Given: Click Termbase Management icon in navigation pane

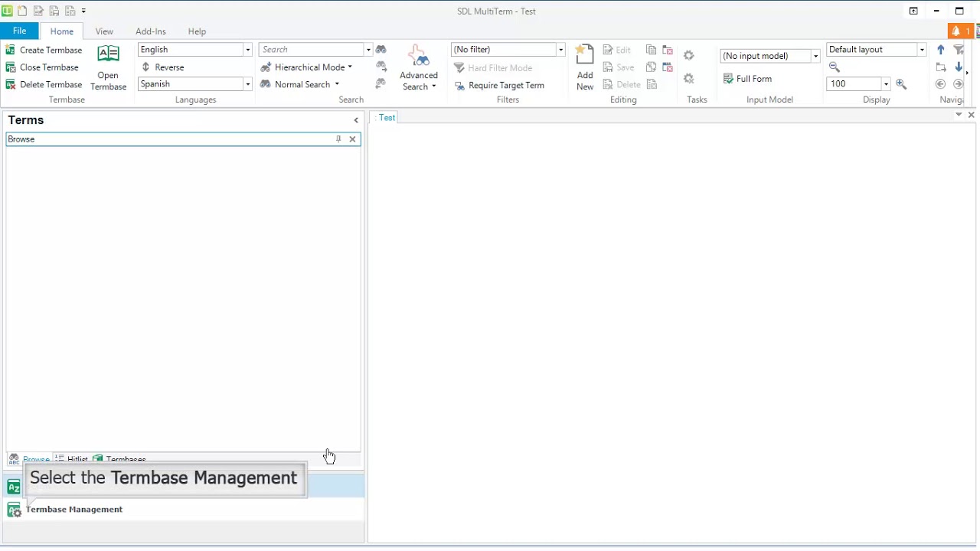Looking at the screenshot, I should click(x=14, y=510).
